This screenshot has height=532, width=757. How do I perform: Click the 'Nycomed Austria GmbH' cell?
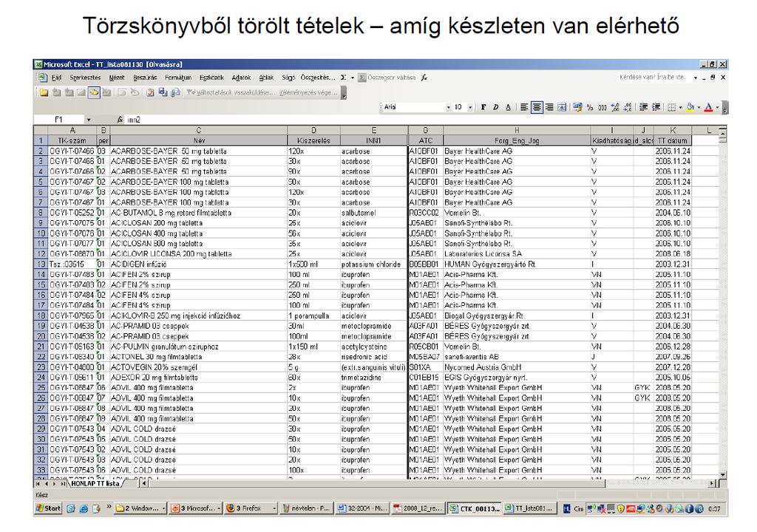pos(517,367)
